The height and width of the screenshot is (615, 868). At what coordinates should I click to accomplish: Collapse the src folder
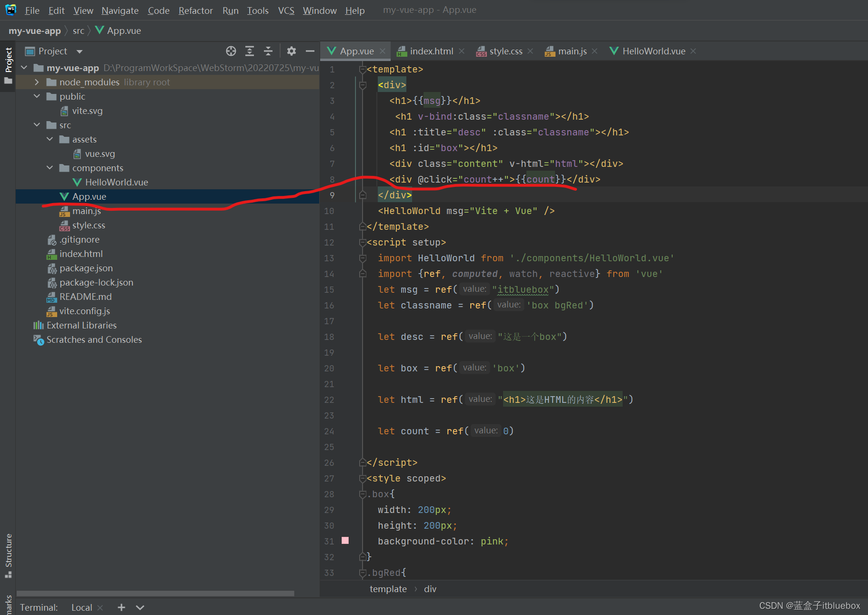tap(37, 125)
